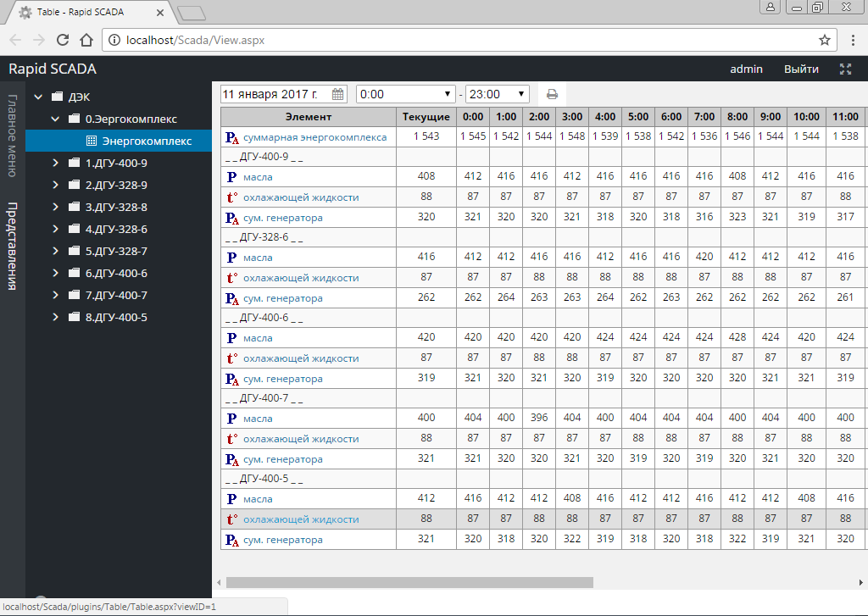868x616 pixels.
Task: Open охлаждающей жидкости link under ДГУ-328-6
Action: click(x=301, y=278)
